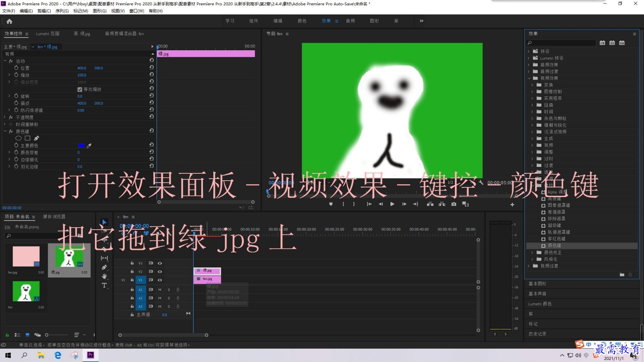Select the Type tool

[104, 285]
